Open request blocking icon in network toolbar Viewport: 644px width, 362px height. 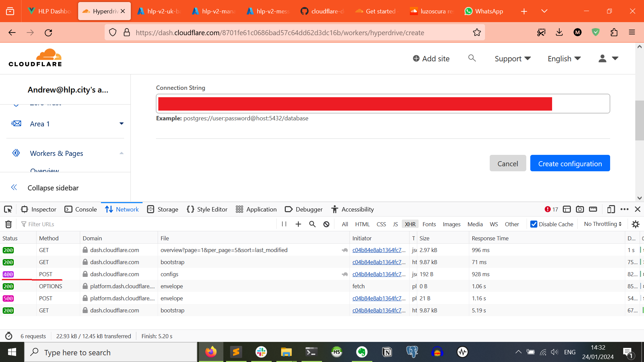pos(326,224)
